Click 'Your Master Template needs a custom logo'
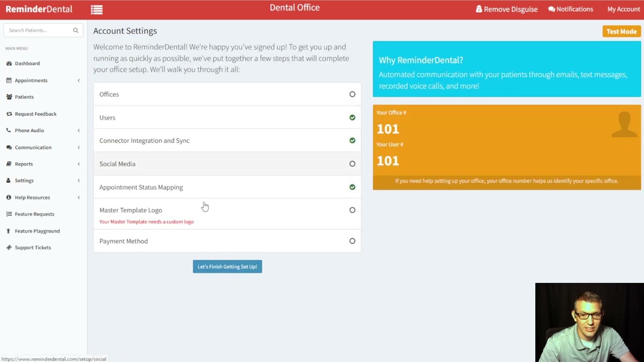 (146, 222)
